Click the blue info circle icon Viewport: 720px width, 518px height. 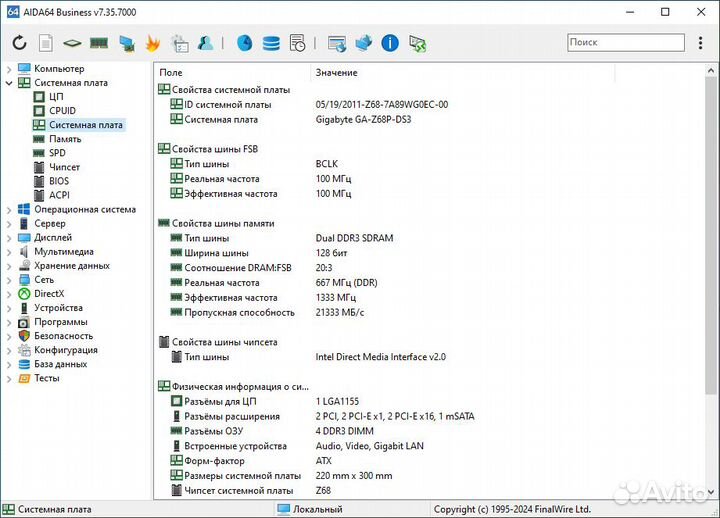click(390, 43)
